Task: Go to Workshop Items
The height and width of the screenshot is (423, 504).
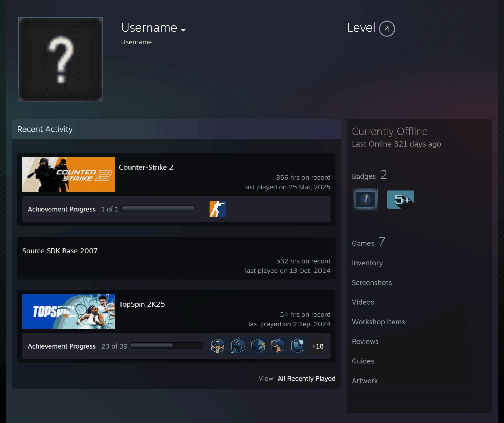Action: coord(378,322)
